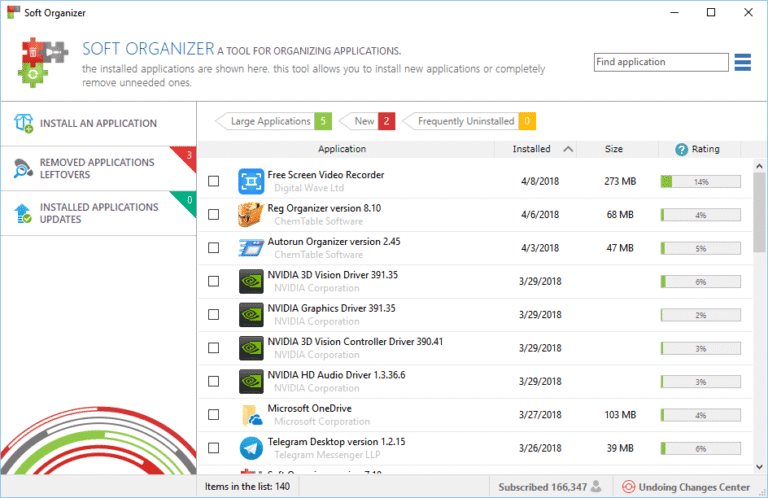768x498 pixels.
Task: Click the red 3 leftovers badge
Action: [187, 156]
